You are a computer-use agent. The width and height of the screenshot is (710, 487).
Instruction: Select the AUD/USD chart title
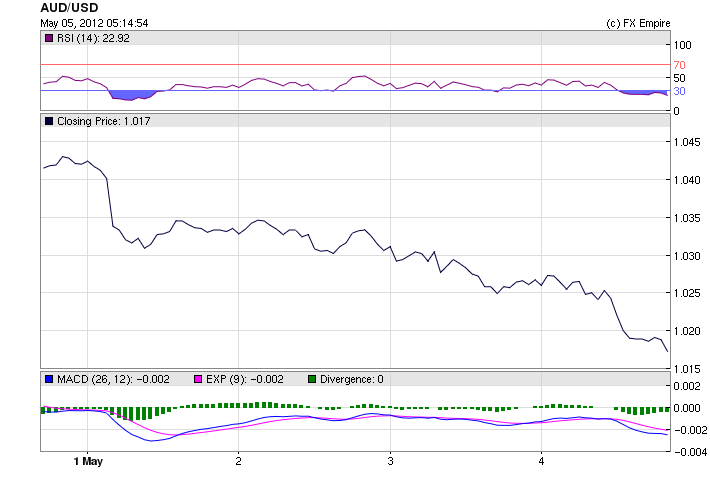[69, 8]
